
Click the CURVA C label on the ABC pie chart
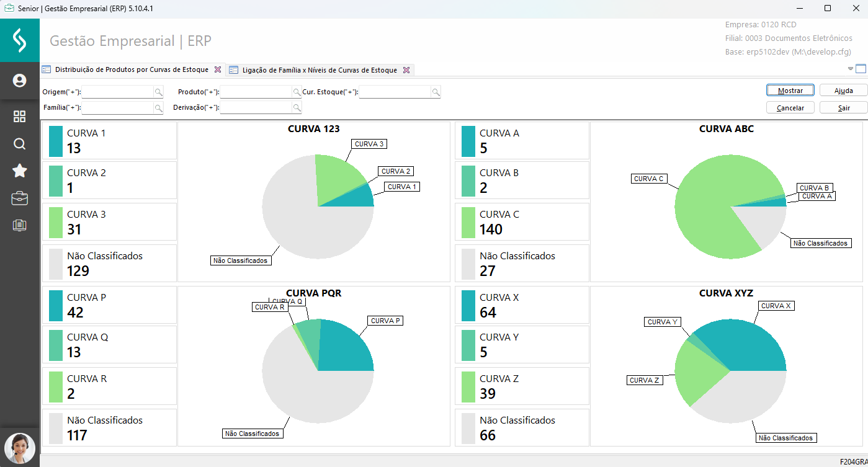(648, 179)
